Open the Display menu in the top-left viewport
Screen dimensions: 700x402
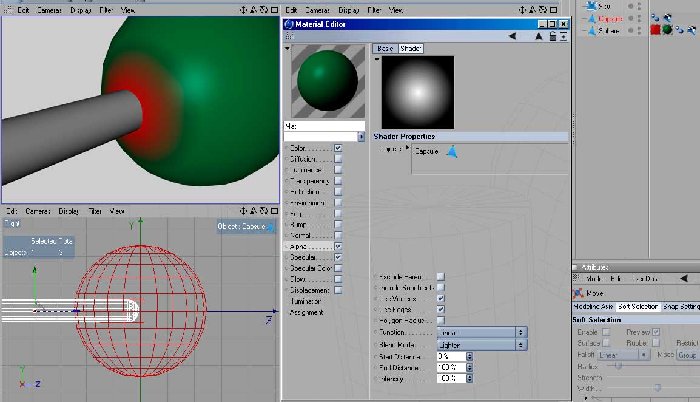click(x=81, y=10)
